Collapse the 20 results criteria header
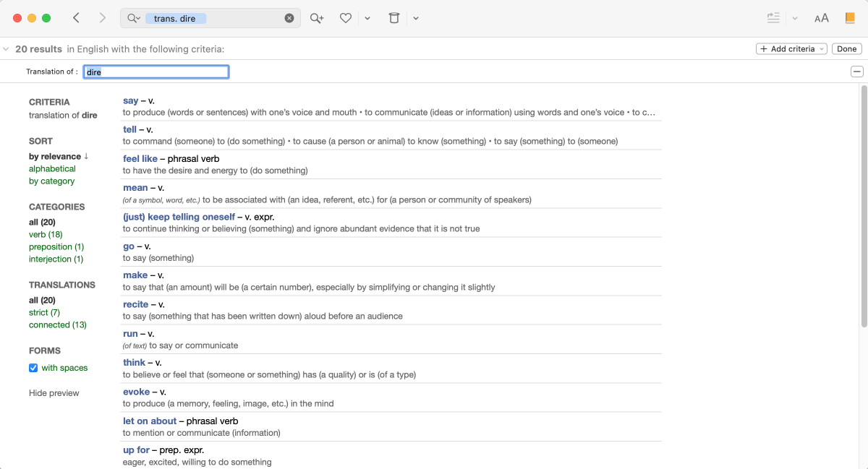This screenshot has width=868, height=469. tap(6, 49)
